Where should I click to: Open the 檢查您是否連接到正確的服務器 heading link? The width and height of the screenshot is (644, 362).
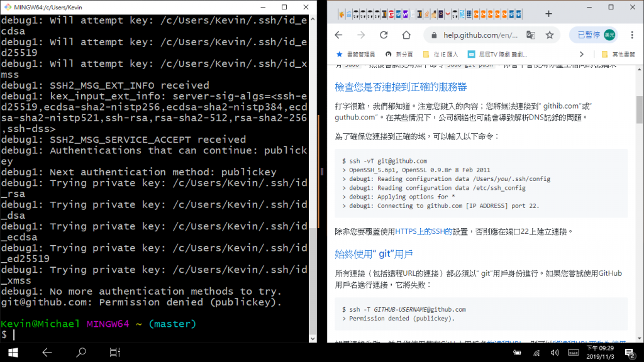tap(401, 87)
